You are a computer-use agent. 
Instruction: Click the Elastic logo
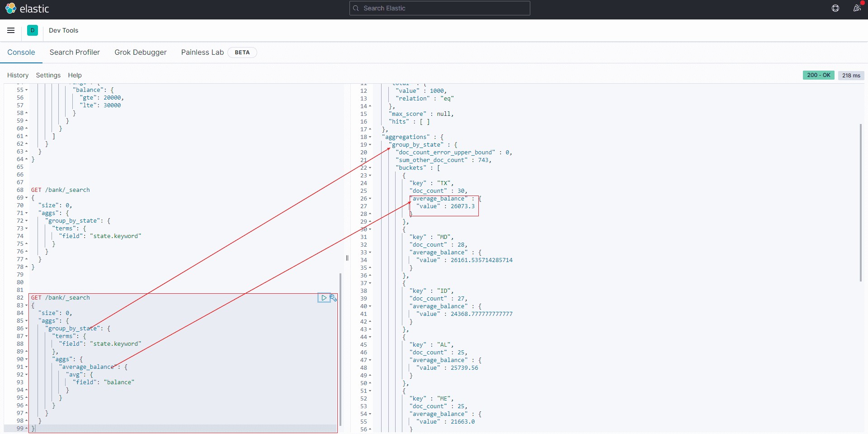click(27, 9)
